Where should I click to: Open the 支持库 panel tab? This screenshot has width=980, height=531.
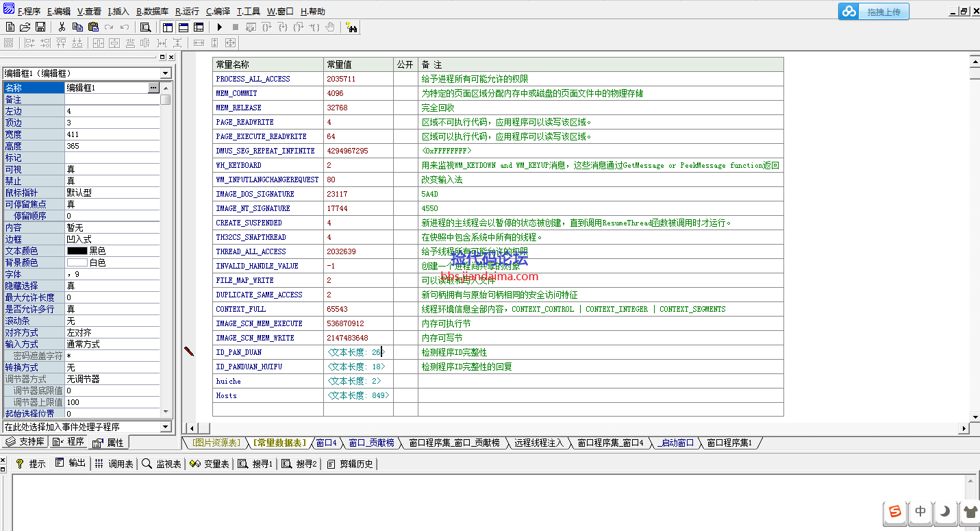(25, 442)
